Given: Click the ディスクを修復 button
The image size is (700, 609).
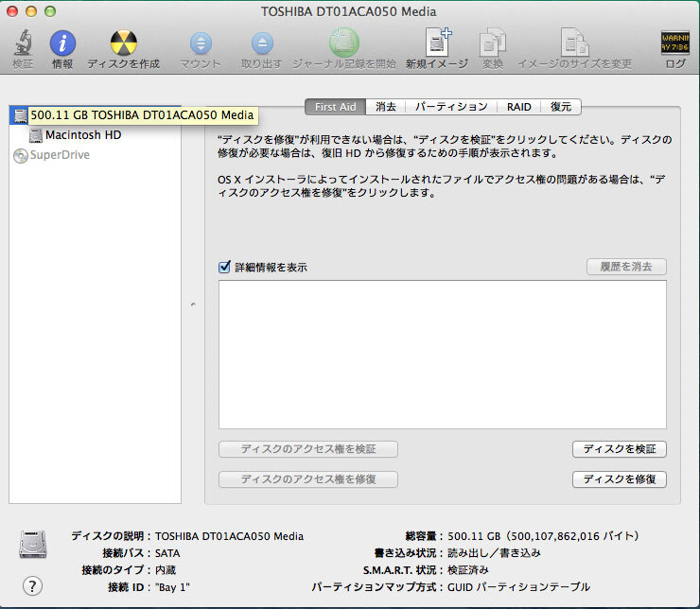Looking at the screenshot, I should pyautogui.click(x=620, y=479).
